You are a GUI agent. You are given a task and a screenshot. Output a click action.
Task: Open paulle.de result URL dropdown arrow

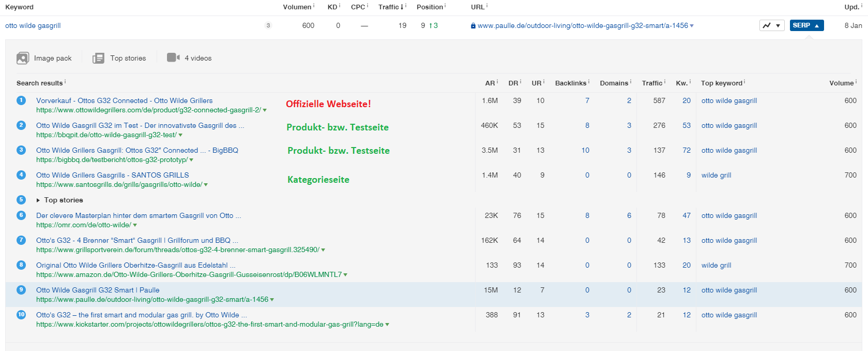point(272,300)
